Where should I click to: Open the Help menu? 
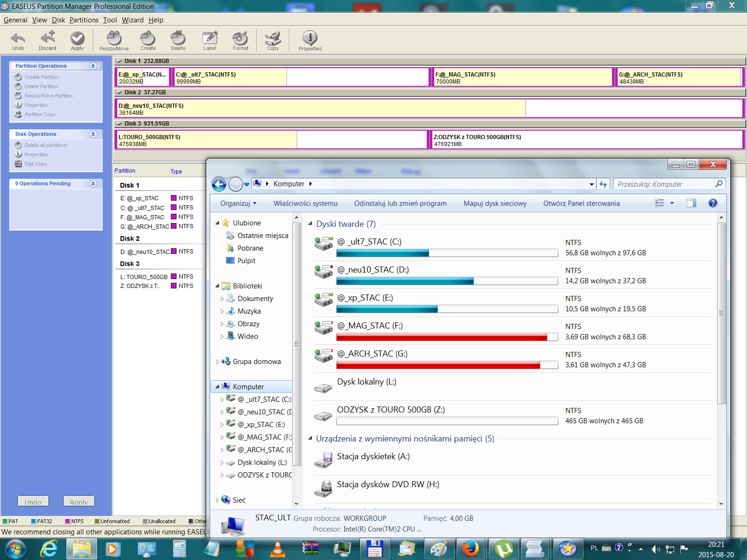[156, 20]
